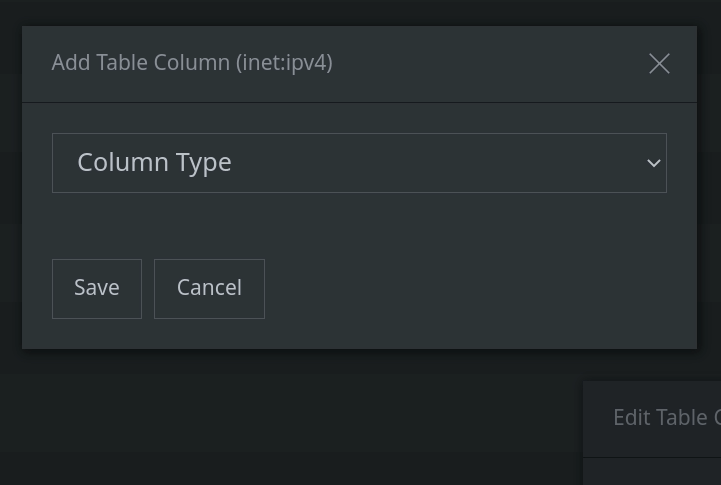Click the Edit Table panel behind the dialog

(652, 433)
